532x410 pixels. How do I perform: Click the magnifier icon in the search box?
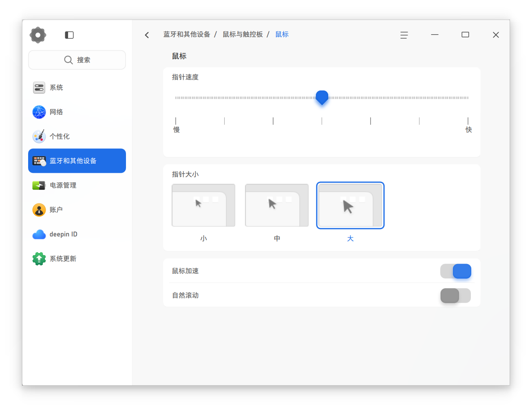[x=68, y=60]
